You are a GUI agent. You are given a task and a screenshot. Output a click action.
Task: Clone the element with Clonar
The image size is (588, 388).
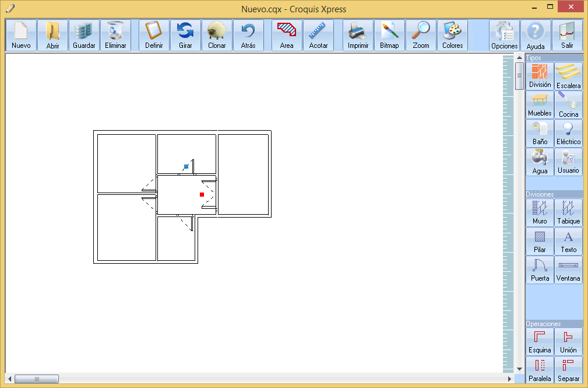pyautogui.click(x=217, y=36)
